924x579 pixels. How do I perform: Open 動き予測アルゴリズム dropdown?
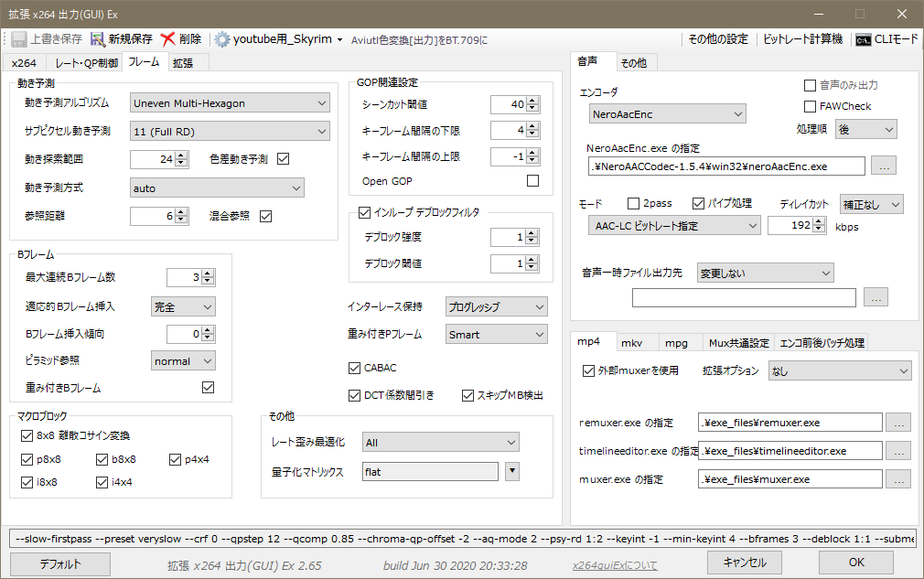point(230,103)
